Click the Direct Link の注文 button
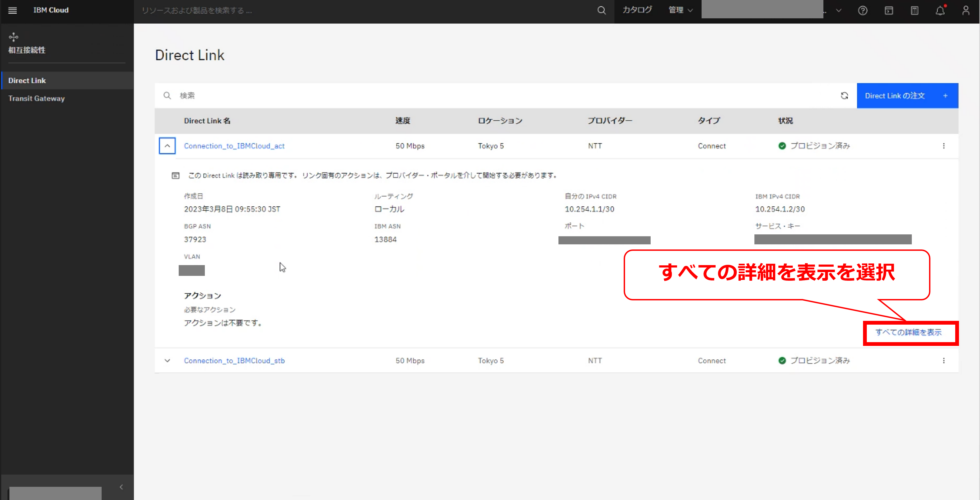This screenshot has width=980, height=500. (x=907, y=95)
